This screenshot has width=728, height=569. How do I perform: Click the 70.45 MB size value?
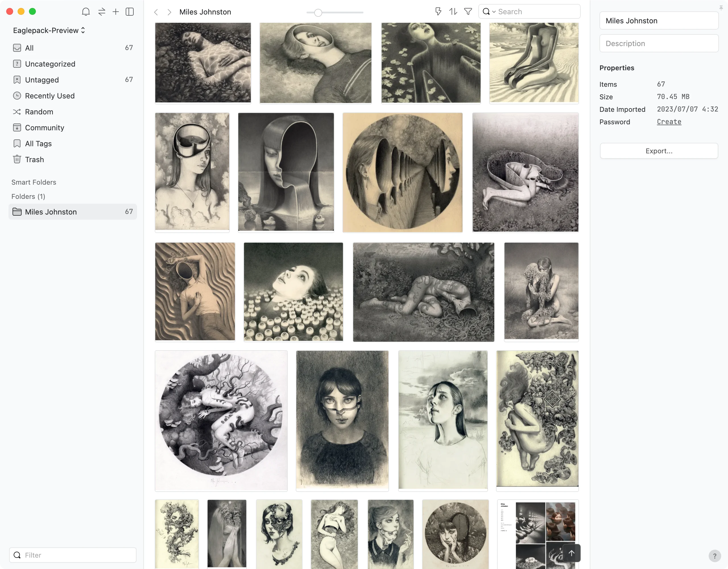click(673, 97)
